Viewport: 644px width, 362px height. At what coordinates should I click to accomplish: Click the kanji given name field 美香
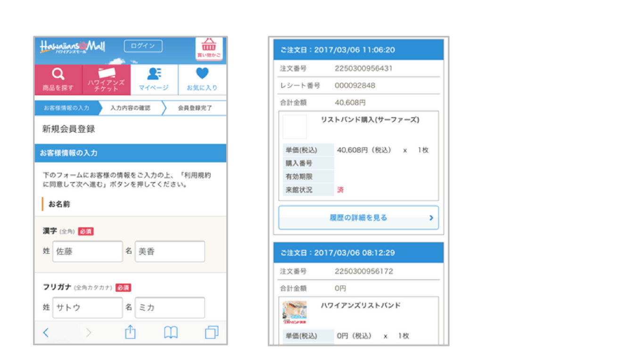[170, 252]
